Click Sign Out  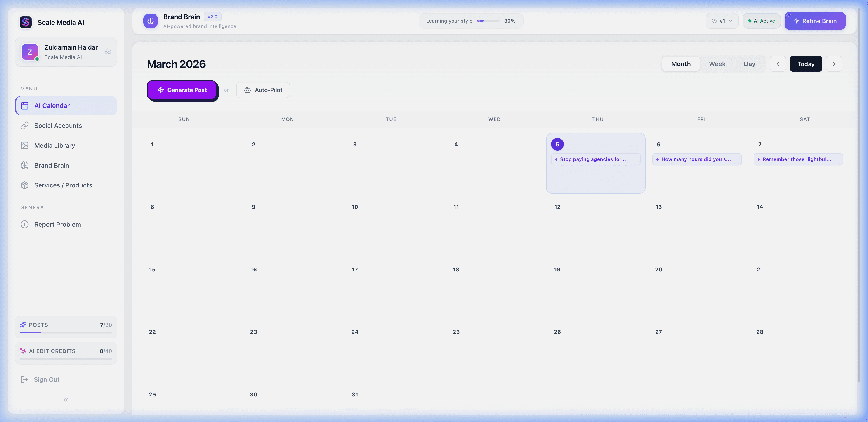click(47, 379)
